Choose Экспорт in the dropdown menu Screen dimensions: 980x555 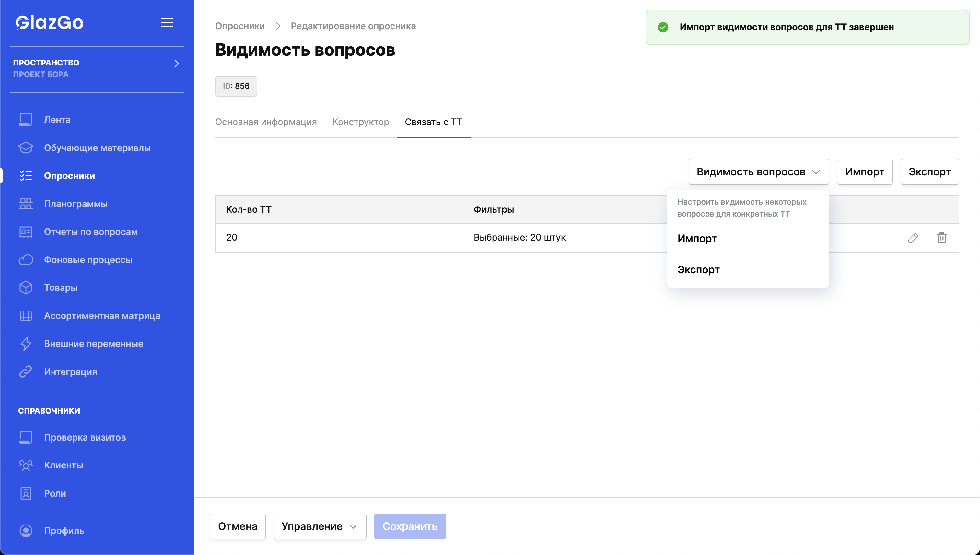pos(748,270)
